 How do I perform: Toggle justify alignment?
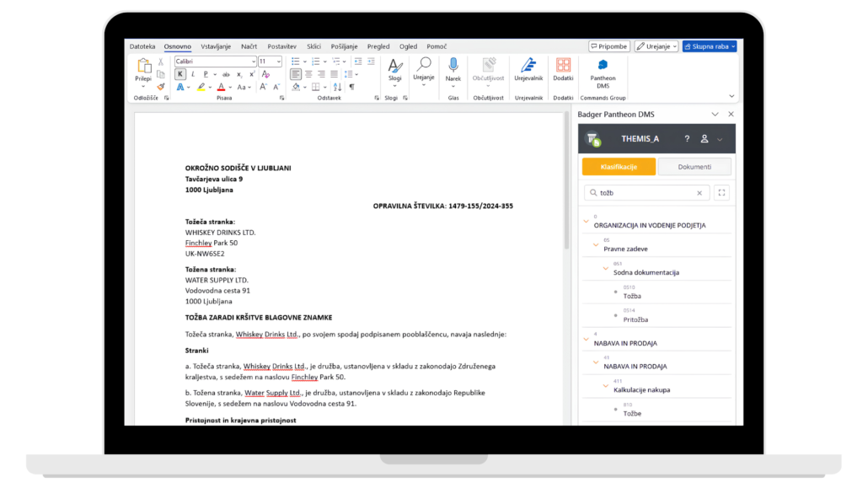click(x=334, y=74)
